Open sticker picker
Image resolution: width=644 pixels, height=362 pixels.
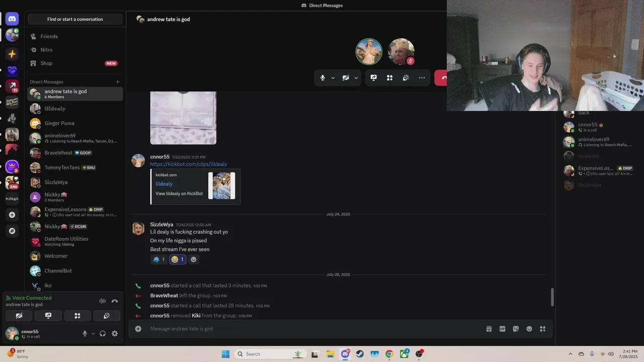click(x=516, y=329)
